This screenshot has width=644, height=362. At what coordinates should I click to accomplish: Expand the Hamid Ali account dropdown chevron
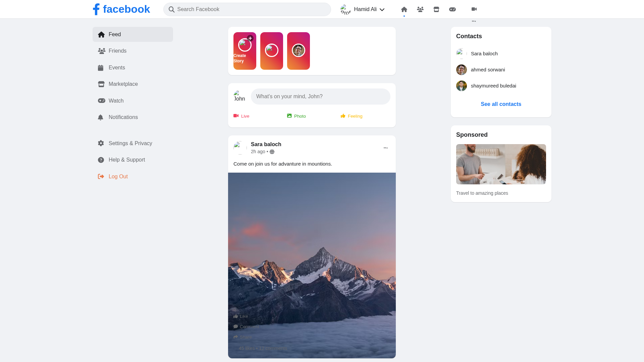(382, 9)
